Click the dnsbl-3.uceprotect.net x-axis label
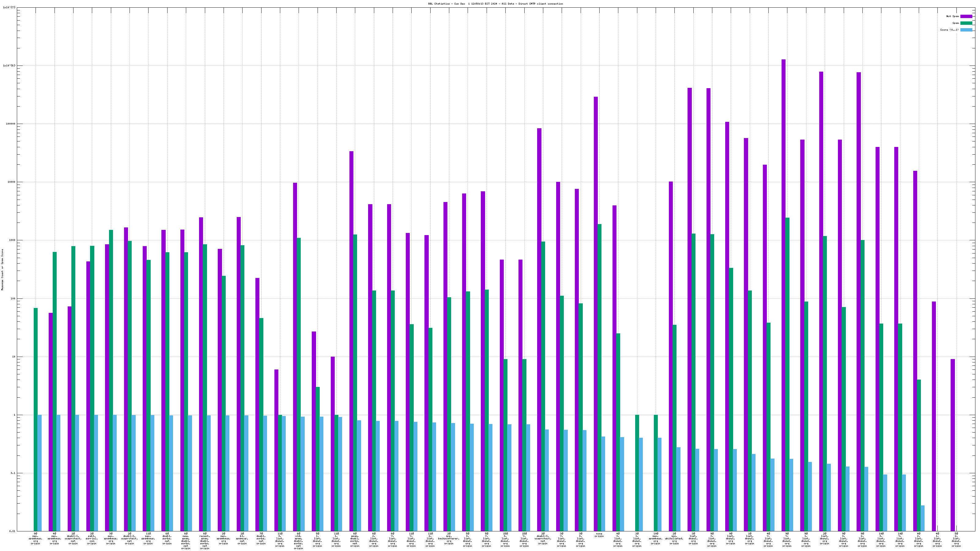Screen dimensions: 980x551 (x=543, y=538)
